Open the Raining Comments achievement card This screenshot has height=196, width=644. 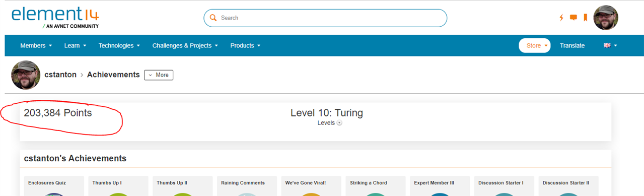[247, 186]
